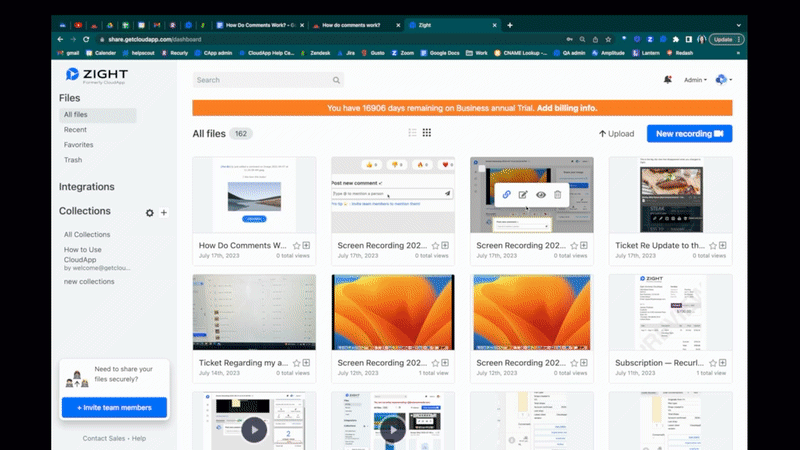Open Collections settings gear
Viewport: 800px width, 450px height.
tap(149, 213)
